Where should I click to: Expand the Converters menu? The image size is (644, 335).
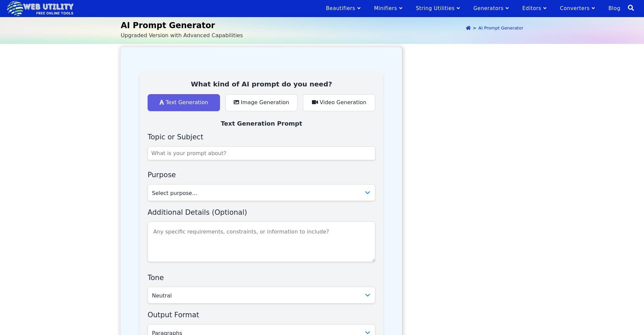tap(577, 8)
